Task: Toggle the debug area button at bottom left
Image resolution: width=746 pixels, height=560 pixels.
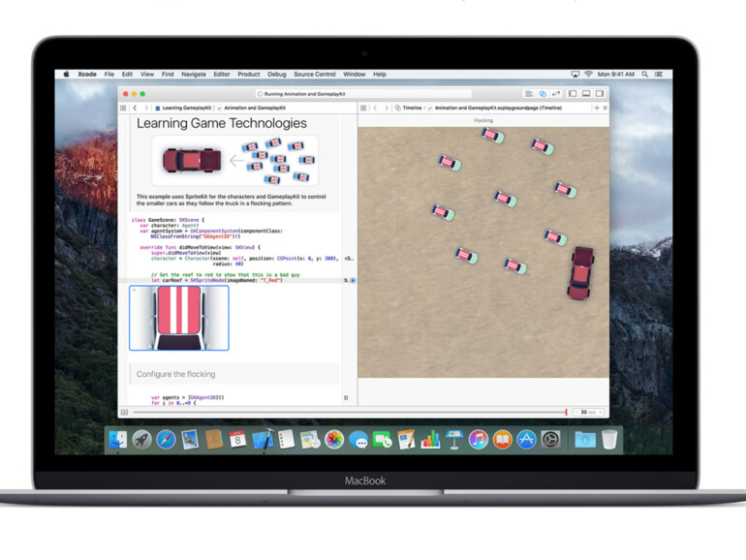Action: (x=124, y=412)
